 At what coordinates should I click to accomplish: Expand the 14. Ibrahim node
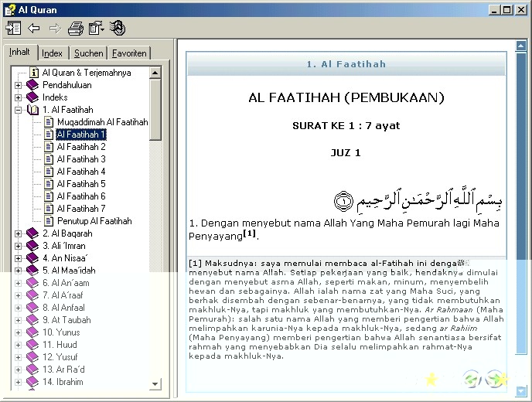tap(19, 382)
